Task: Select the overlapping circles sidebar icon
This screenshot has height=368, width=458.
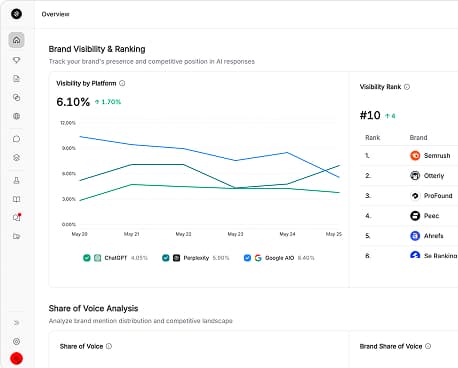Action: click(x=16, y=97)
